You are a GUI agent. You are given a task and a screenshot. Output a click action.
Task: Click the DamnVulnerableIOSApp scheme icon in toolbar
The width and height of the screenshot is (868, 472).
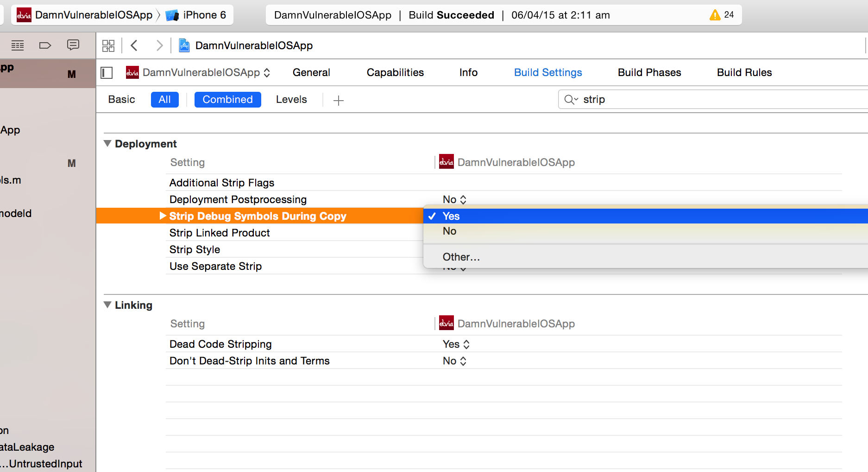click(24, 15)
